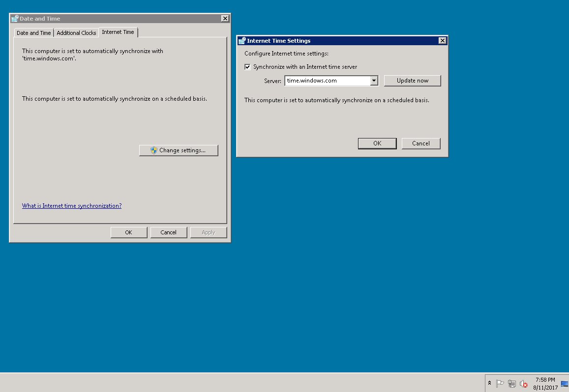
Task: Click the muted volume speaker tray icon
Action: pos(523,383)
